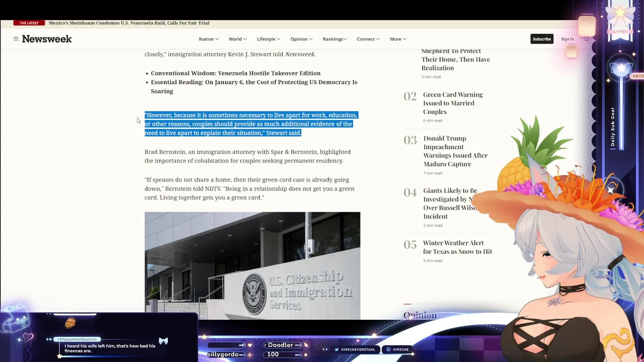Click the USCIS building photo

coord(252,265)
